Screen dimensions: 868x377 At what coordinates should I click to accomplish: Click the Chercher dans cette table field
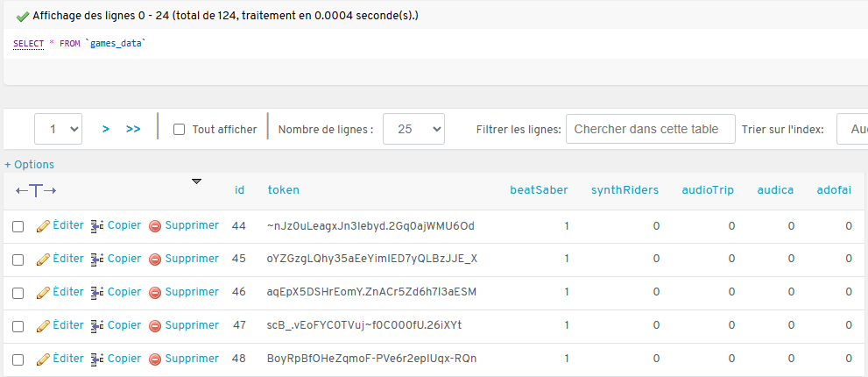[650, 129]
